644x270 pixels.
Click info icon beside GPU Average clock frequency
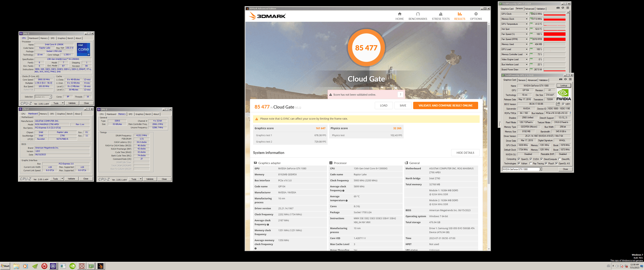pyautogui.click(x=268, y=225)
